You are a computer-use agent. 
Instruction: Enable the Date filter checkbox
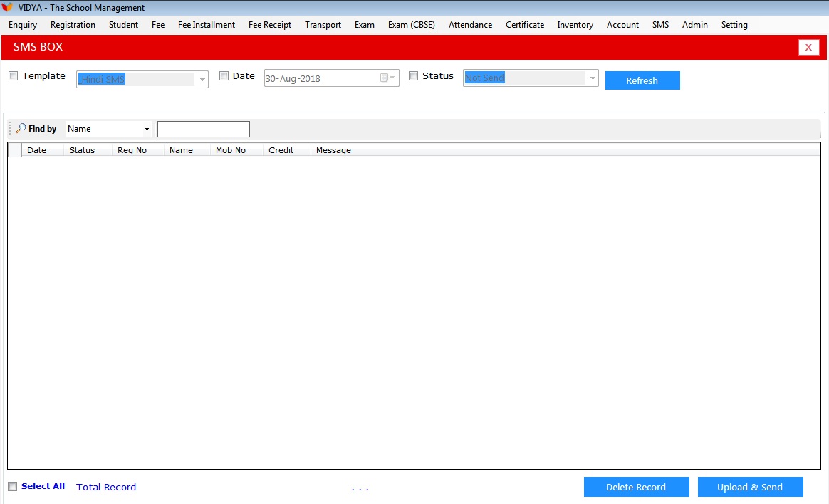224,76
